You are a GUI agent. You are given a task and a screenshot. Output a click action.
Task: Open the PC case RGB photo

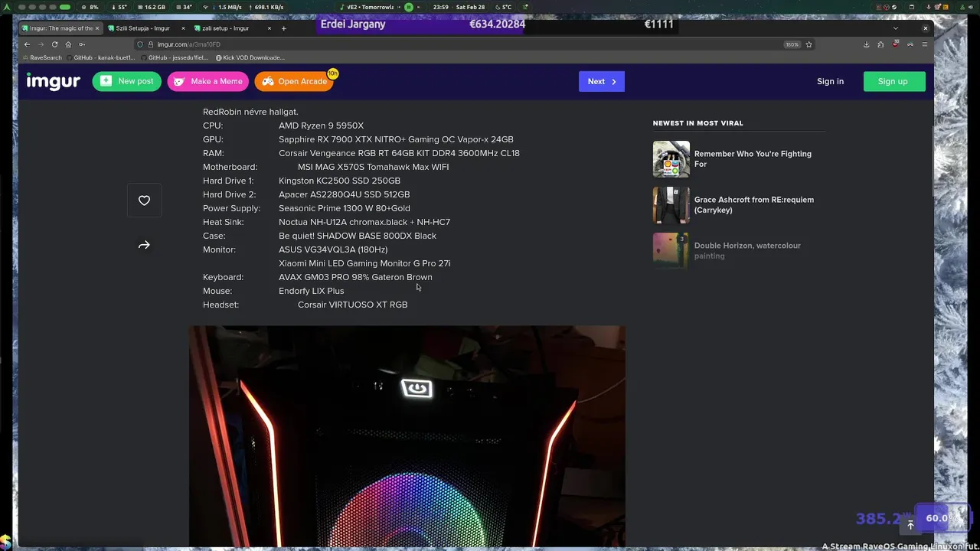pos(407,436)
